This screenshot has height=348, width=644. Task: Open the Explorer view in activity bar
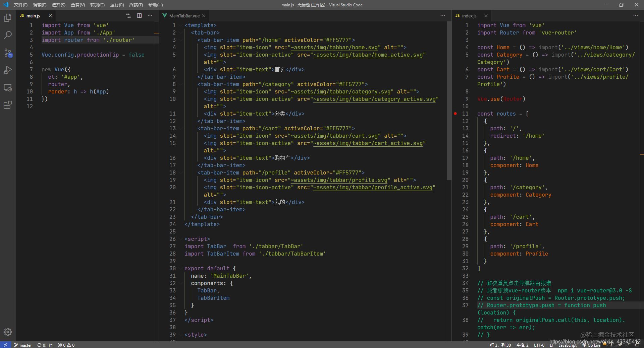pyautogui.click(x=8, y=17)
